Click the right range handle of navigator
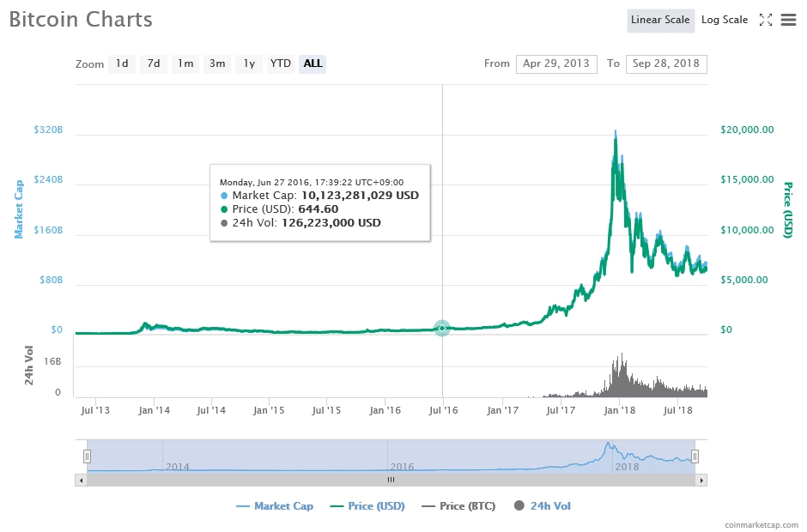This screenshot has width=807, height=532. (695, 456)
